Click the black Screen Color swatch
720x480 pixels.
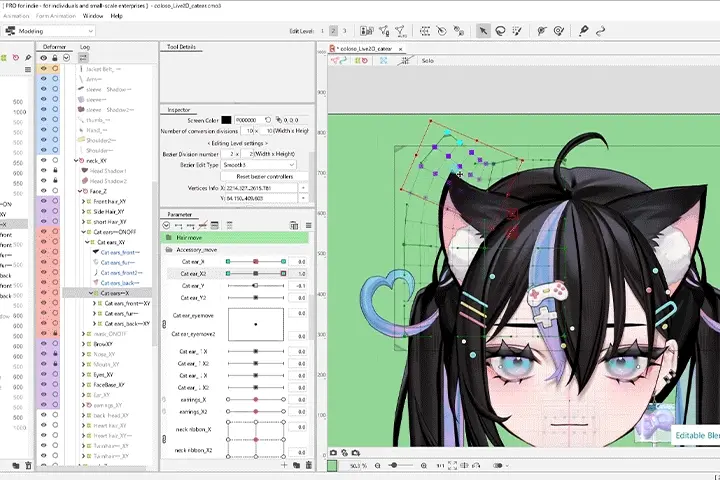(226, 120)
